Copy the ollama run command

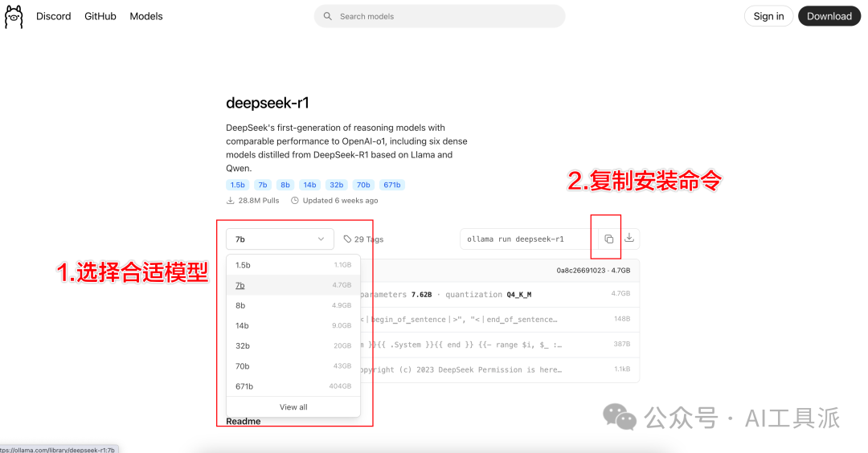pyautogui.click(x=609, y=239)
